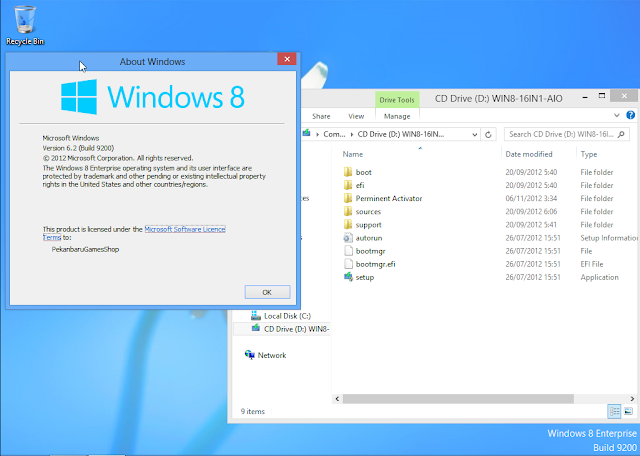Switch to the Share ribbon tab
The image size is (640, 456).
click(x=321, y=116)
